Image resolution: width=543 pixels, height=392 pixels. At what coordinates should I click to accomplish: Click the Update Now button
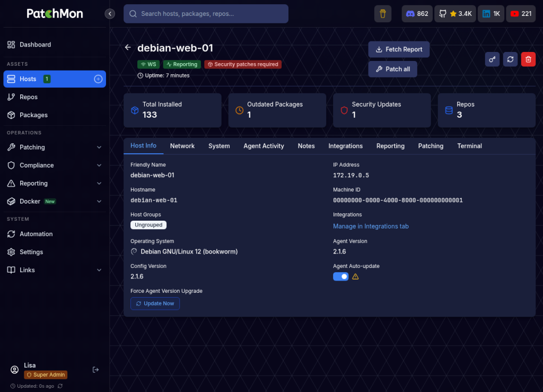pyautogui.click(x=155, y=303)
